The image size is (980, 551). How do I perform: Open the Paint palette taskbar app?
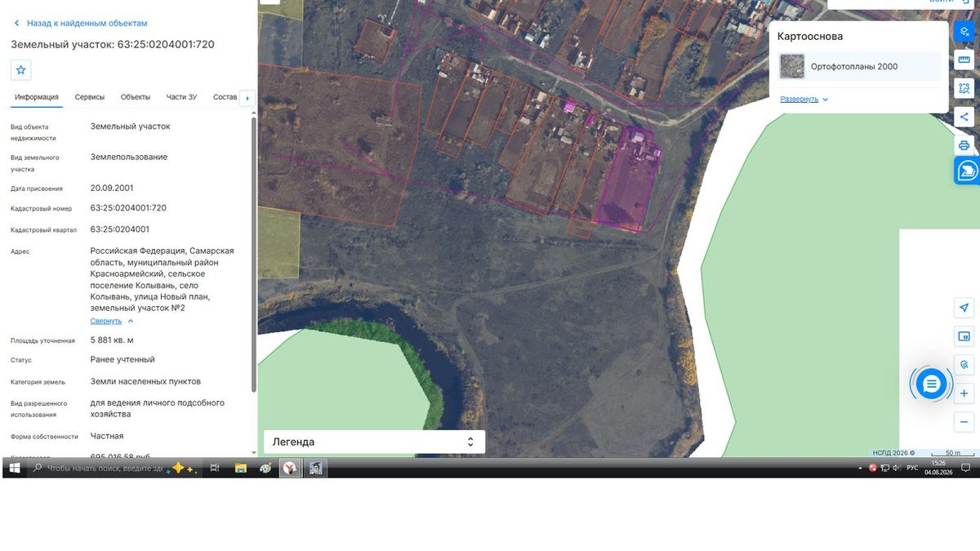pos(265,468)
